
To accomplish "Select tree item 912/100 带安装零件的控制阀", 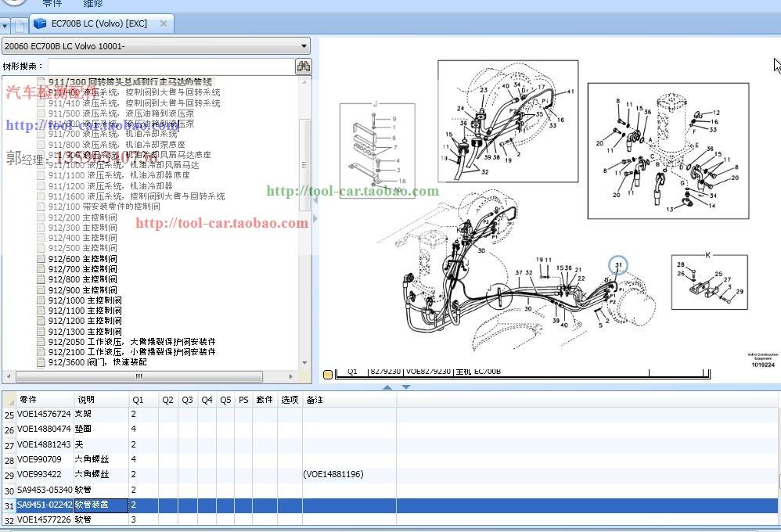I will coord(103,207).
